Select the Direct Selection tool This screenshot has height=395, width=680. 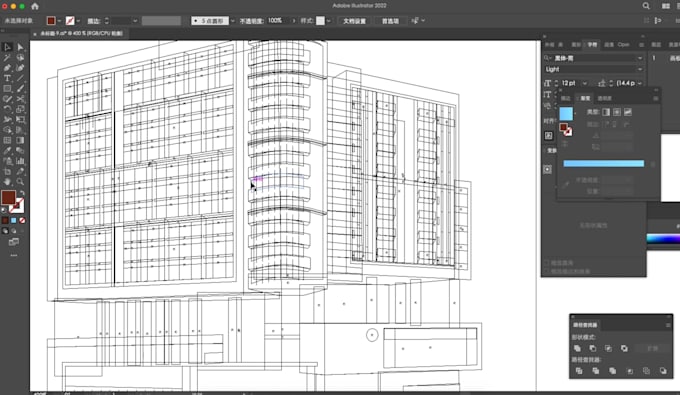[x=20, y=47]
